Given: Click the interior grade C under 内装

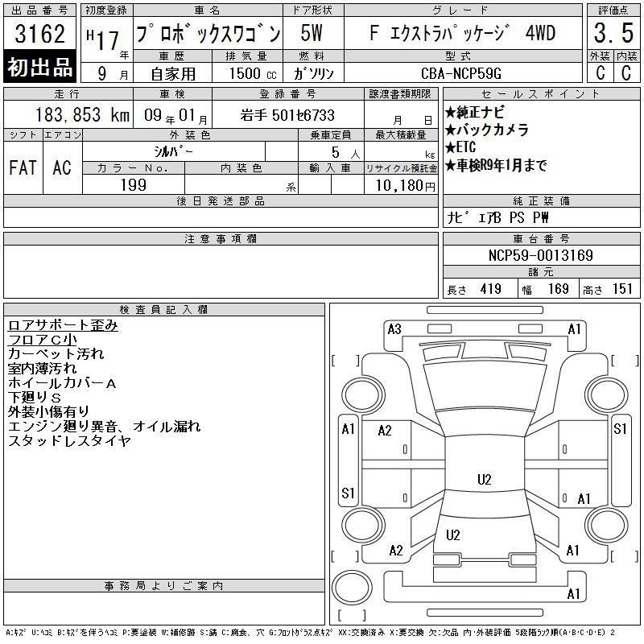Looking at the screenshot, I should coord(626,73).
